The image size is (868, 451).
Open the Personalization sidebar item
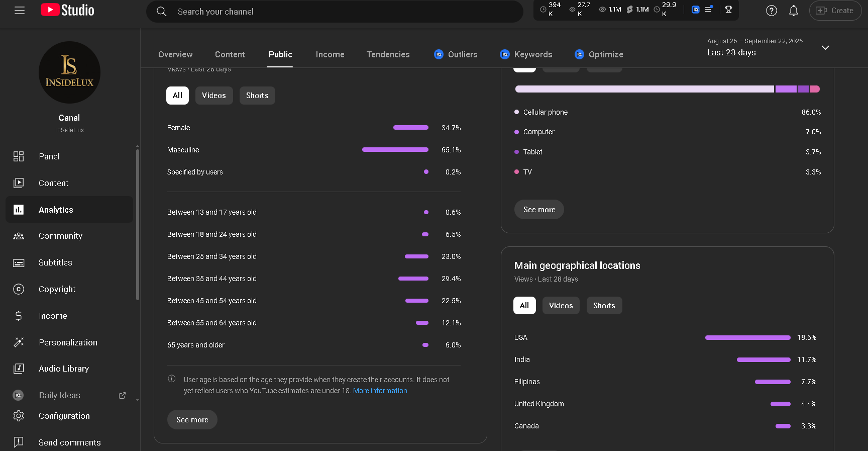click(68, 342)
